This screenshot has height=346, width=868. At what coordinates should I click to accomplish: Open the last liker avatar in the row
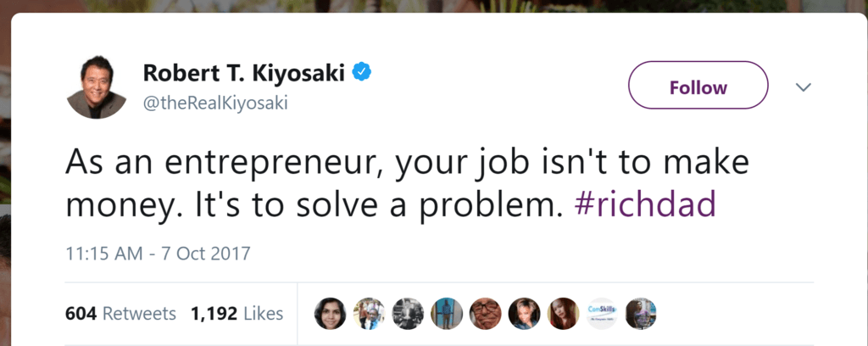coord(641,314)
